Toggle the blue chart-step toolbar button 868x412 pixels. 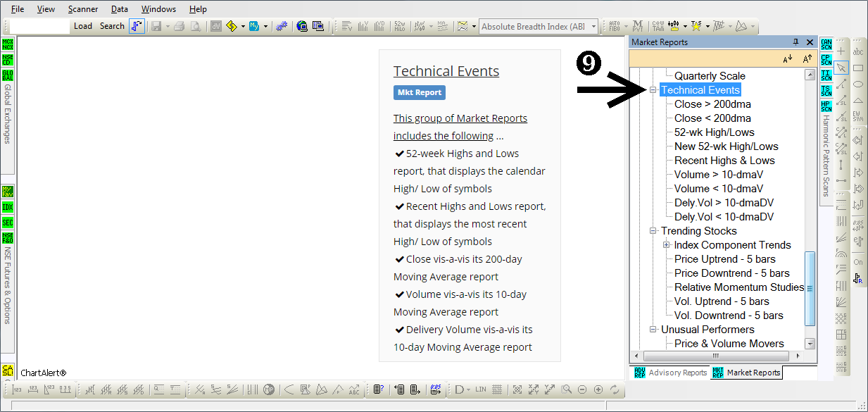pyautogui.click(x=137, y=26)
